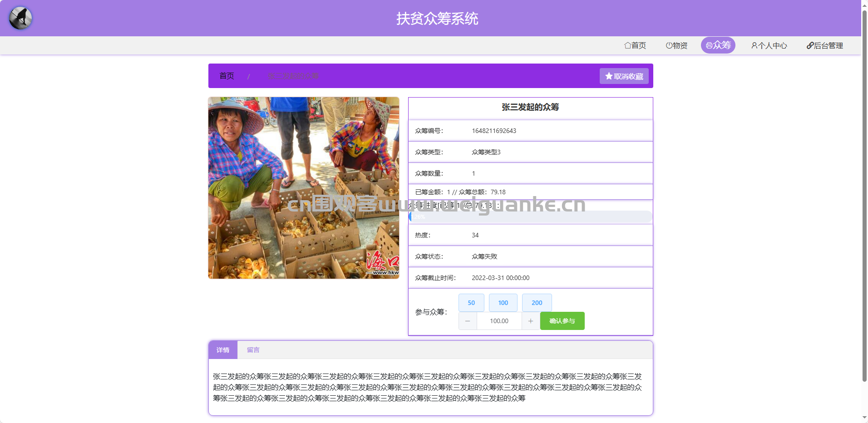Image resolution: width=868 pixels, height=423 pixels.
Task: Decrease the amount with minus stepper
Action: [468, 321]
